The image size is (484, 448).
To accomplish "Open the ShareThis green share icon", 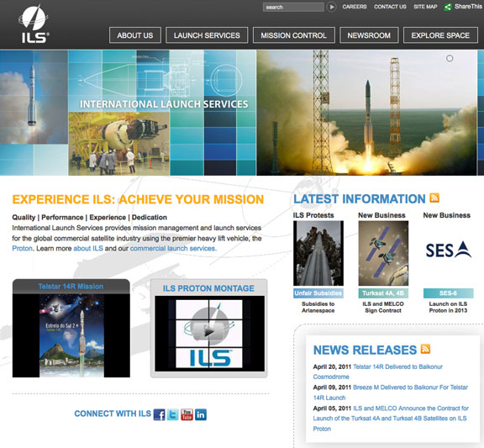I will [x=447, y=7].
